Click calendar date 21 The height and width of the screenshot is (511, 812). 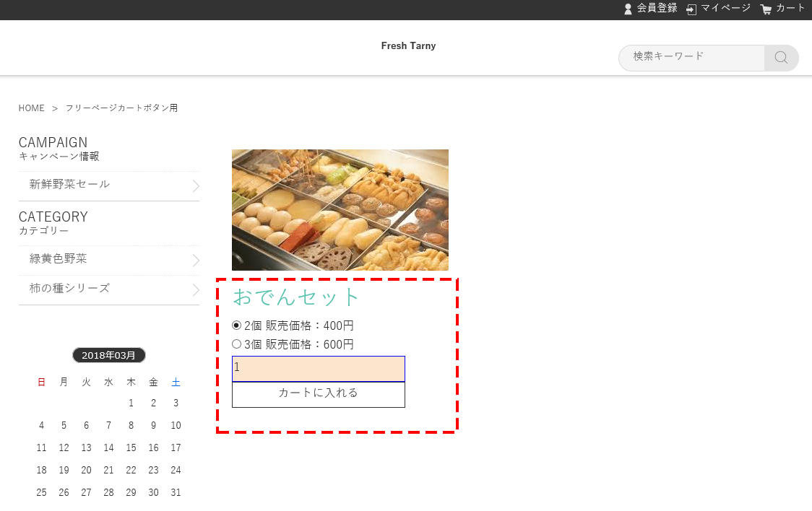click(109, 470)
